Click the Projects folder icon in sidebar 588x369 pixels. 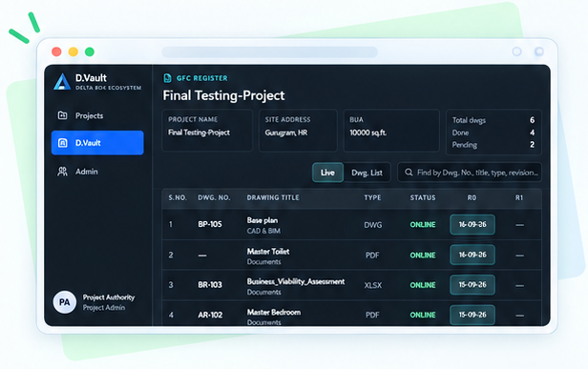63,115
